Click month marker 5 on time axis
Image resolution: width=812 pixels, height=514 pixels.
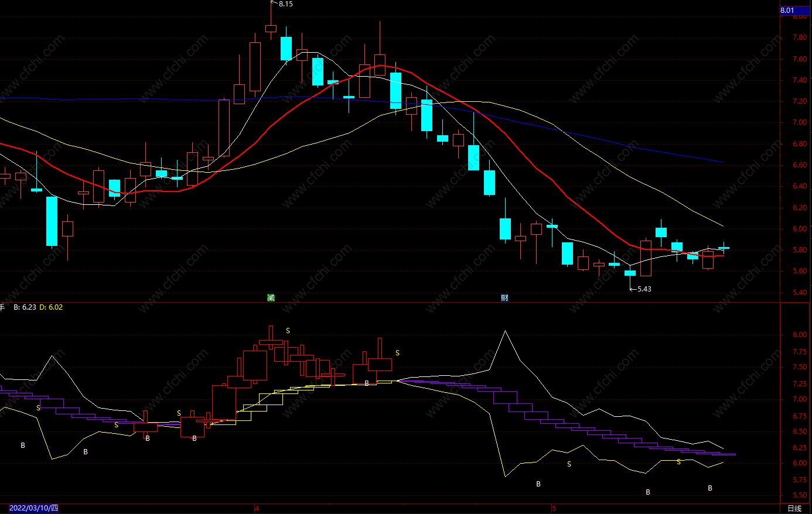pos(554,508)
